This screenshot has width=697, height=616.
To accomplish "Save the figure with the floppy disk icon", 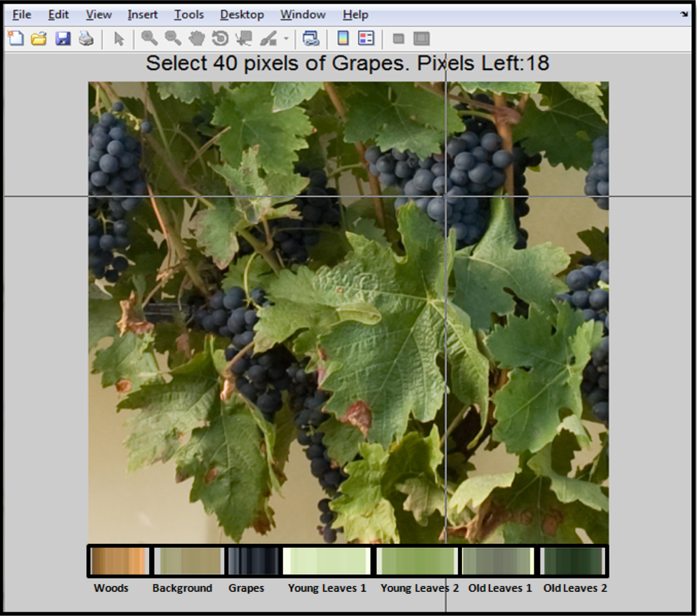I will pyautogui.click(x=63, y=39).
